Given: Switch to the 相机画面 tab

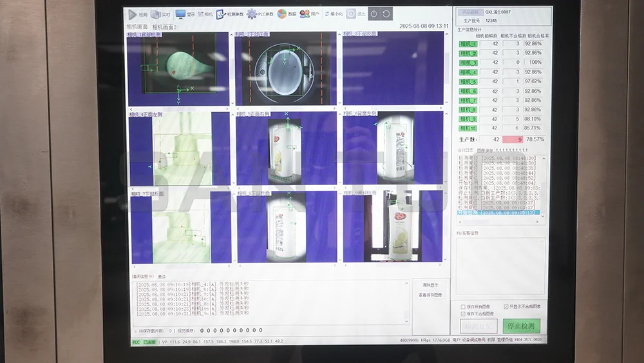Looking at the screenshot, I should click(137, 26).
